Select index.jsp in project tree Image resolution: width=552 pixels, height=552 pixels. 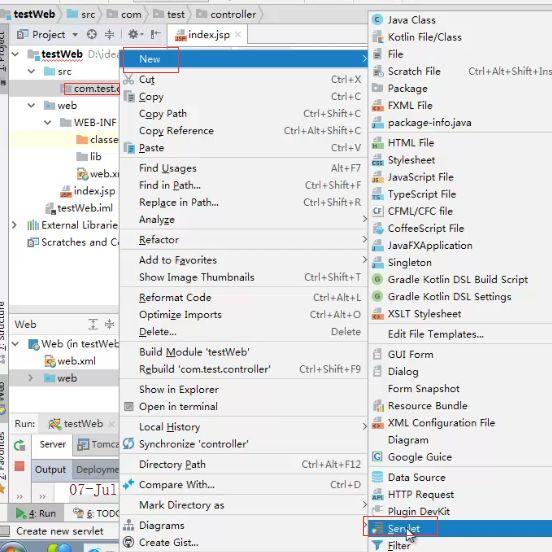[x=88, y=191]
